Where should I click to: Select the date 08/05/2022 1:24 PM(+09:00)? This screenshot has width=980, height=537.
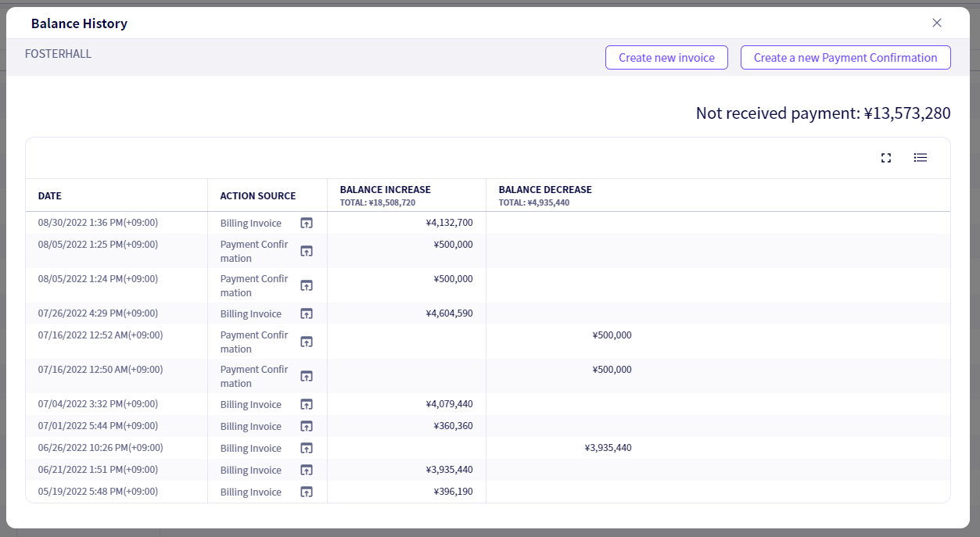(98, 279)
